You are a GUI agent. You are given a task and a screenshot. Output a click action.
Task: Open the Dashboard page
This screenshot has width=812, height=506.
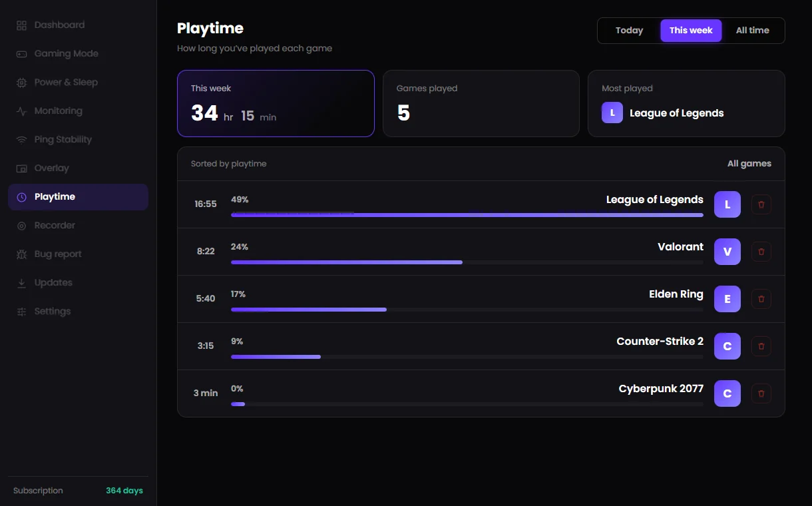point(78,25)
